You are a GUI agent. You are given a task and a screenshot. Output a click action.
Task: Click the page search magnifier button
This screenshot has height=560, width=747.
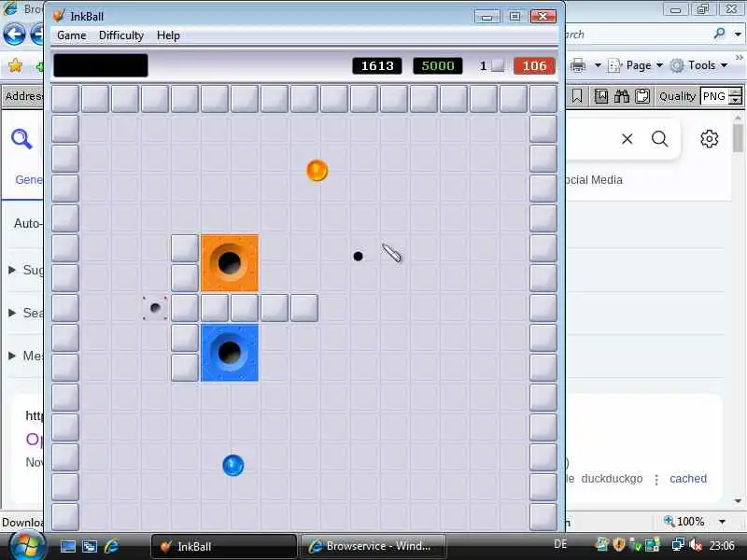coord(660,139)
